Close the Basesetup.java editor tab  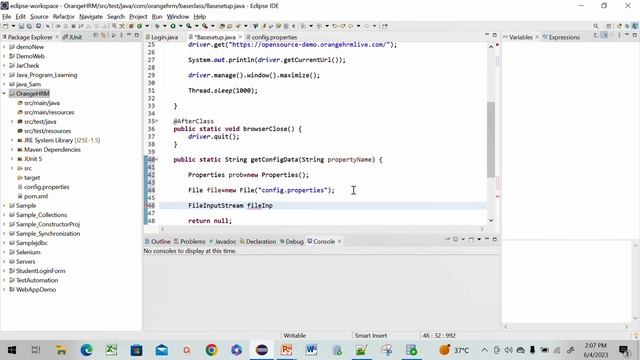pos(240,37)
